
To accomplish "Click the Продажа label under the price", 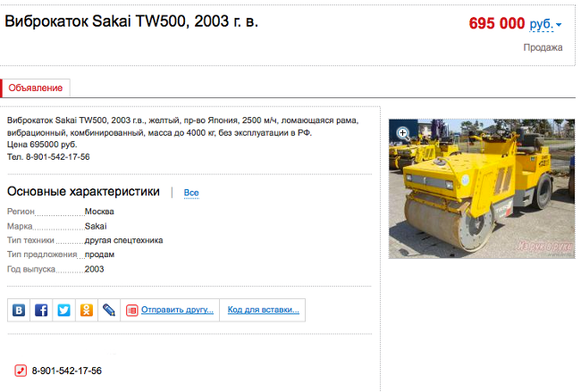I will [543, 47].
